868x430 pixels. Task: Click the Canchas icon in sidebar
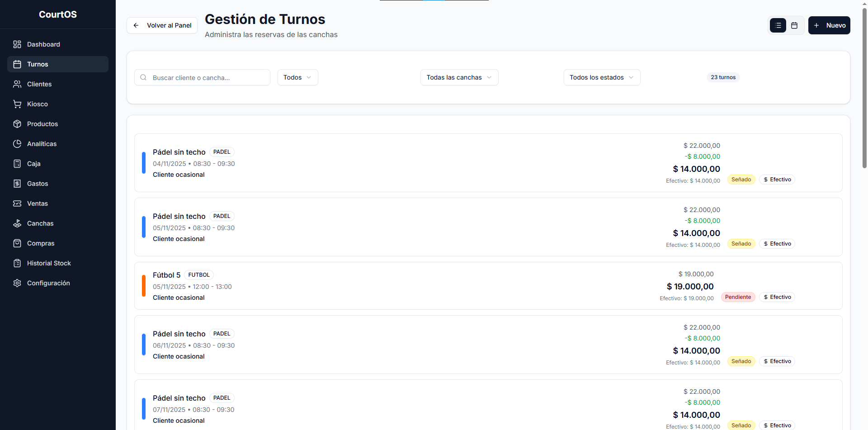coord(17,223)
